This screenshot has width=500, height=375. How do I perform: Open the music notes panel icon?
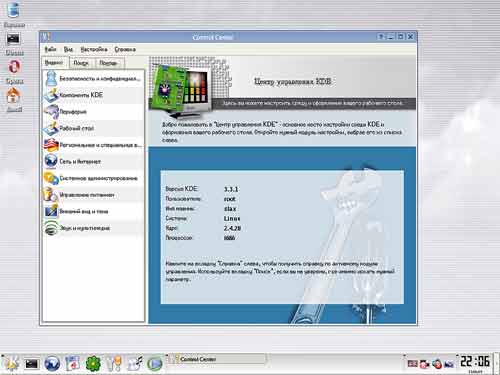[135, 363]
